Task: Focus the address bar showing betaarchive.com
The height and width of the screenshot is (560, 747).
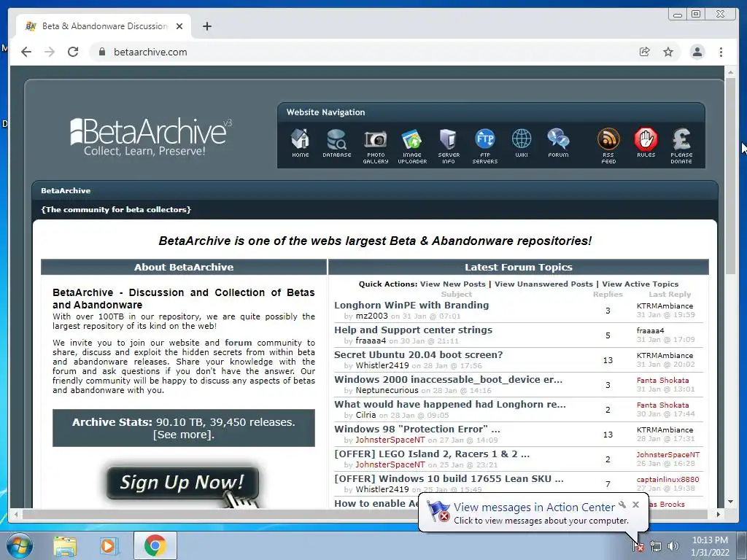Action: 362,52
